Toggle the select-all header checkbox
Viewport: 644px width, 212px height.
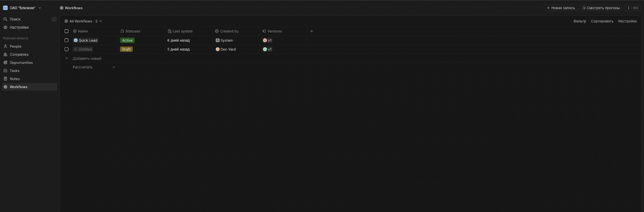tap(66, 31)
